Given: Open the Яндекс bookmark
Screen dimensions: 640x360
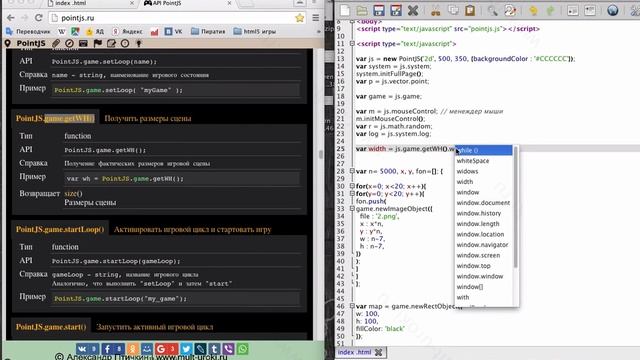Looking at the screenshot, I should point(128,31).
